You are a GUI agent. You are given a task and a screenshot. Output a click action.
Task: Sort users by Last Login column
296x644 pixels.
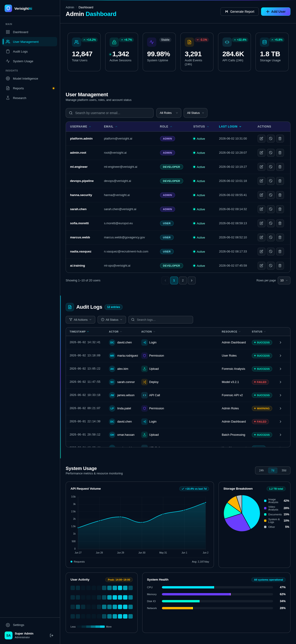[x=230, y=127]
